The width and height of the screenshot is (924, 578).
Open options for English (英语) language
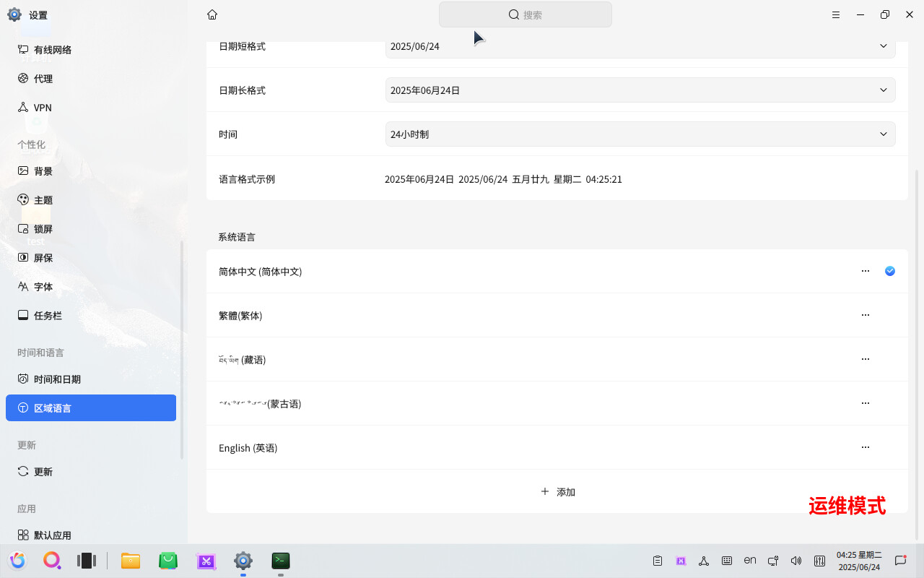(x=866, y=447)
